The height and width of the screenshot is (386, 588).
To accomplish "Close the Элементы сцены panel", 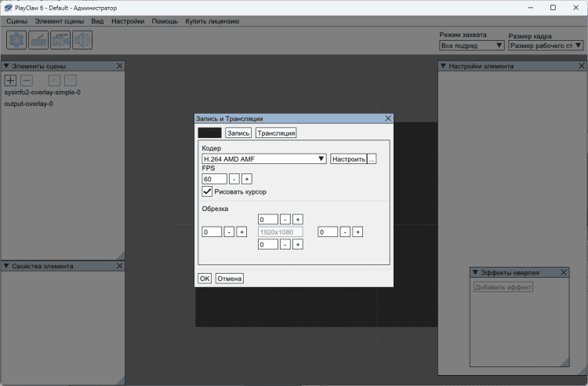I will 120,66.
